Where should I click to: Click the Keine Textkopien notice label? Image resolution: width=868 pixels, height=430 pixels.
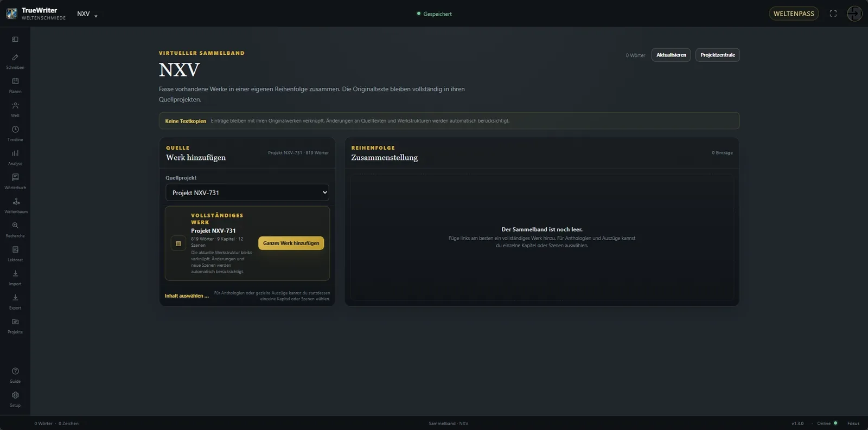[x=186, y=121]
